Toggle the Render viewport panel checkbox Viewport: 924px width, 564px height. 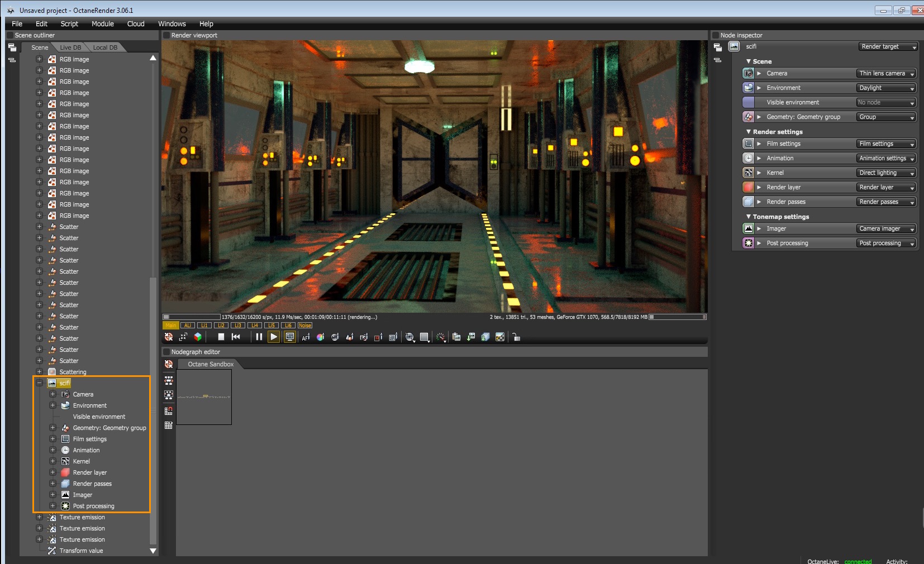click(x=166, y=35)
